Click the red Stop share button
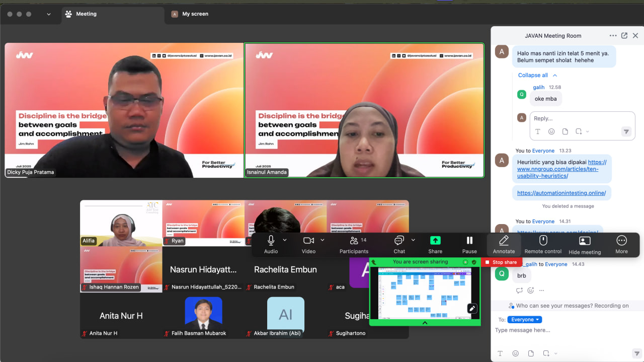The height and width of the screenshot is (362, 644). point(501,262)
